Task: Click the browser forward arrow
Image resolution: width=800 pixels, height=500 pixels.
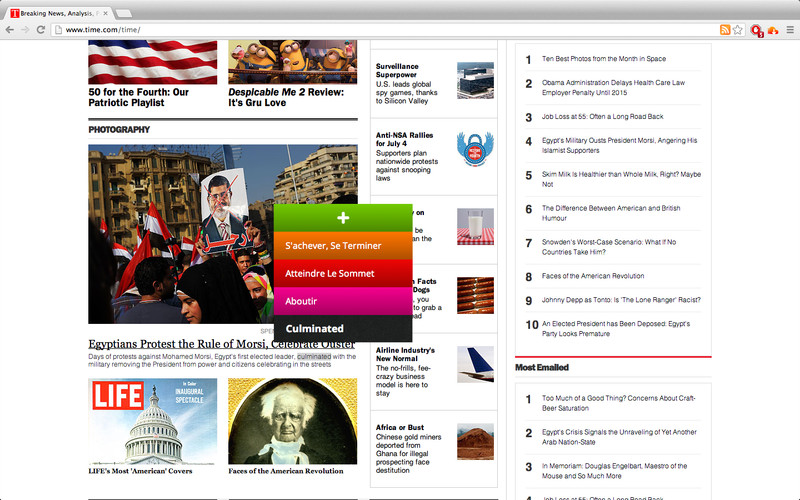Action: [25, 30]
